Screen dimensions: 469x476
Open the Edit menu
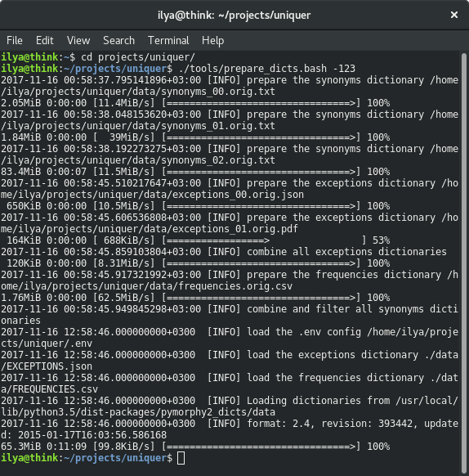44,40
